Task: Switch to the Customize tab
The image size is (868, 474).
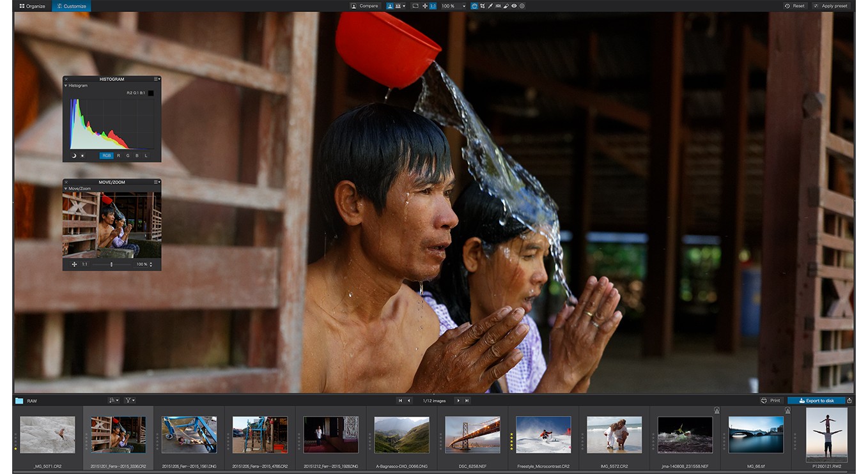Action: click(x=72, y=6)
